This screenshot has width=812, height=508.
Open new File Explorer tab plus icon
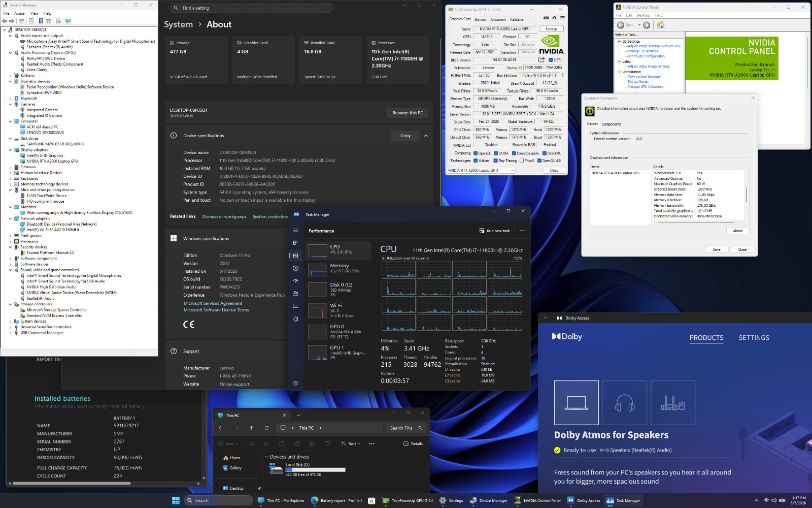point(298,416)
